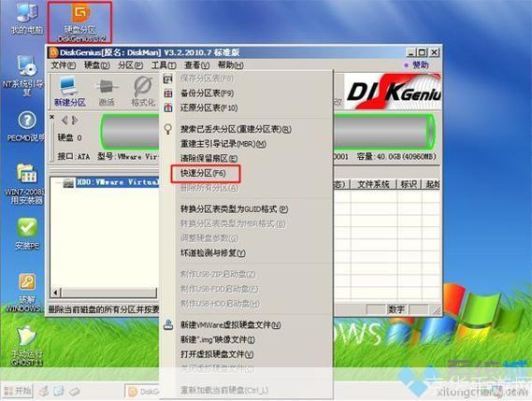
Task: Click the 开始 Start button
Action: point(17,391)
